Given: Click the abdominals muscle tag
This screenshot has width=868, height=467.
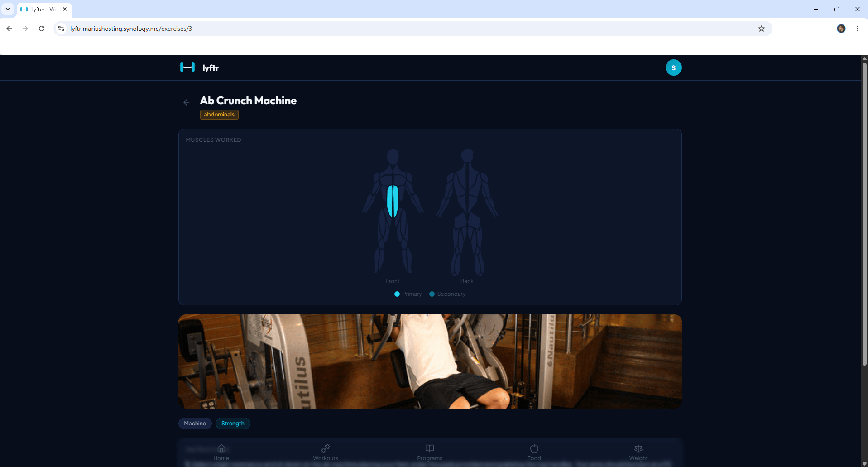Looking at the screenshot, I should pos(219,115).
